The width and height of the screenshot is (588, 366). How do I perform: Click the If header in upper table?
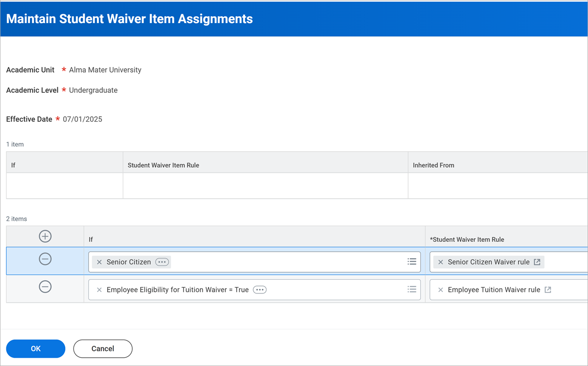(13, 165)
